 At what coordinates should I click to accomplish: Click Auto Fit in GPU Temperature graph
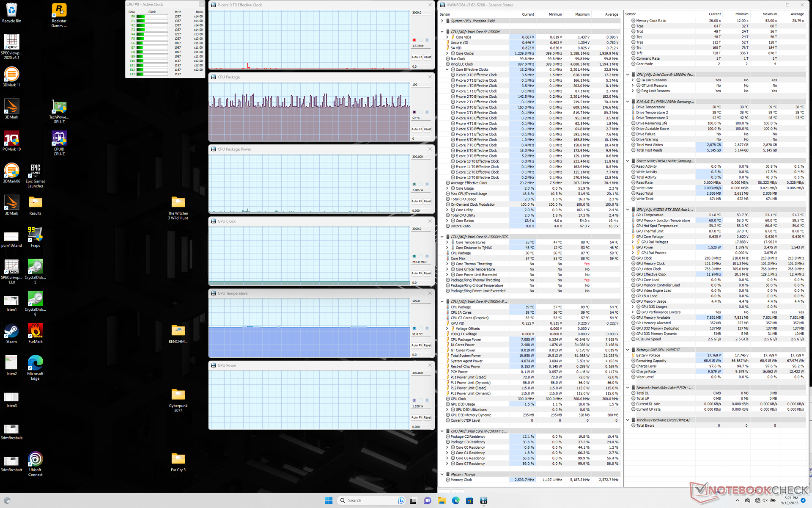(x=417, y=345)
